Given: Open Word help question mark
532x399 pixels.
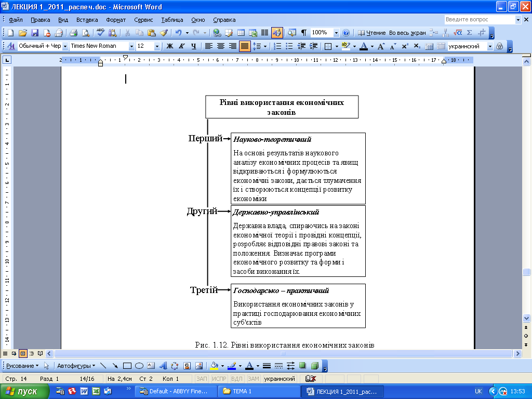Looking at the screenshot, I should [345, 33].
